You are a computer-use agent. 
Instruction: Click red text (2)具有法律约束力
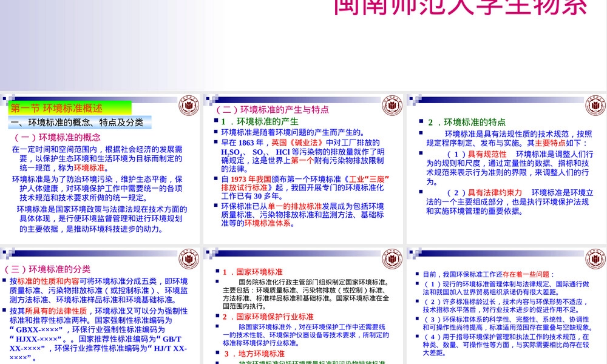pyautogui.click(x=484, y=192)
